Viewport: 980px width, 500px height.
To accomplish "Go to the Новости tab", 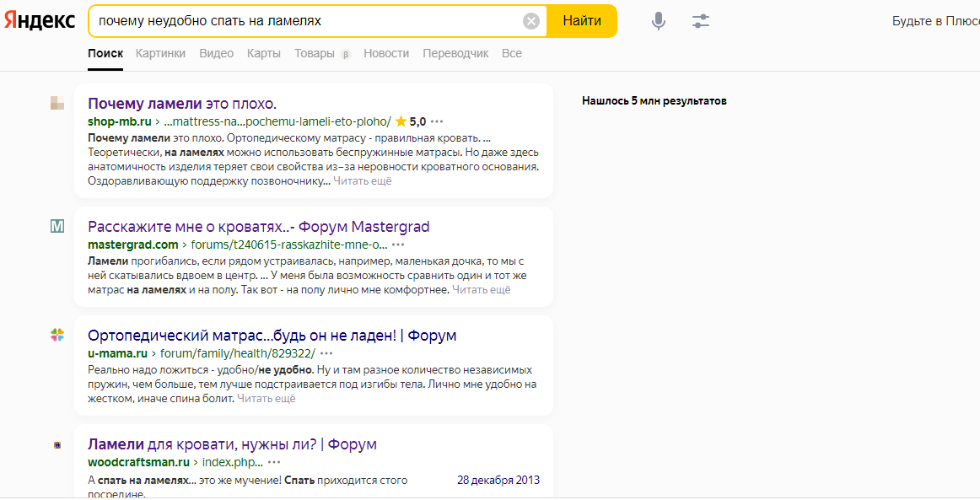I will [386, 54].
